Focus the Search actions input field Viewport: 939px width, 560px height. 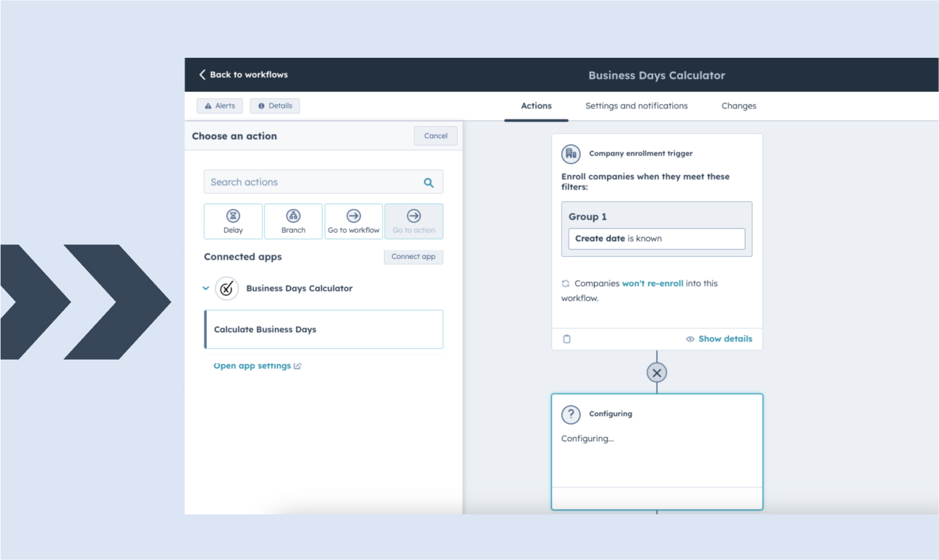pos(311,182)
